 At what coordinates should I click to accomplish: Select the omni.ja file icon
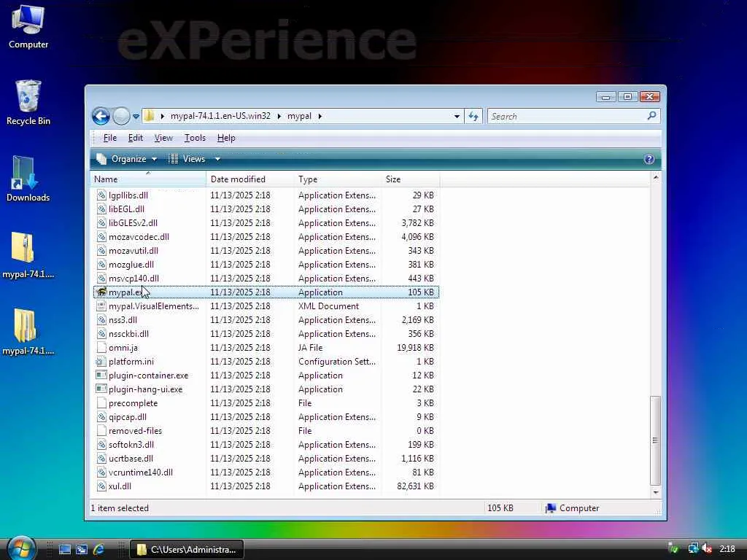tap(101, 348)
